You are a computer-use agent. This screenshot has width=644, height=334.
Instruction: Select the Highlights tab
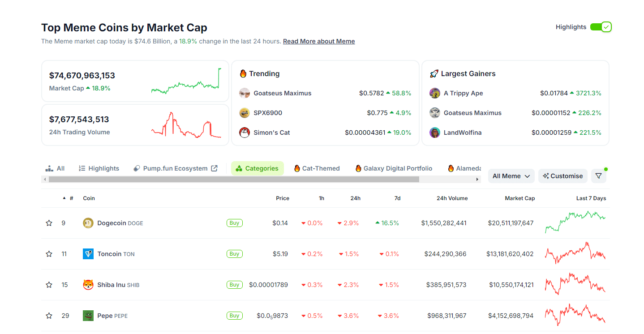click(x=99, y=168)
